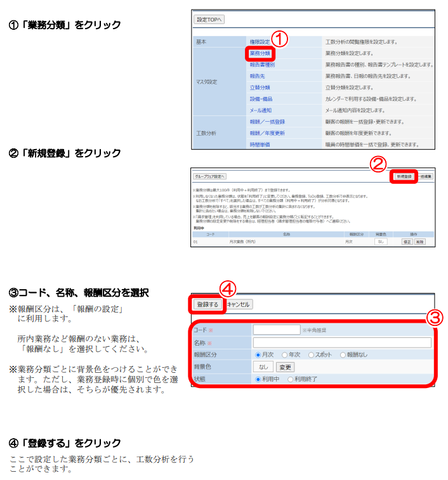Click the キャンセル button
Image resolution: width=448 pixels, height=480 pixels.
coord(239,304)
